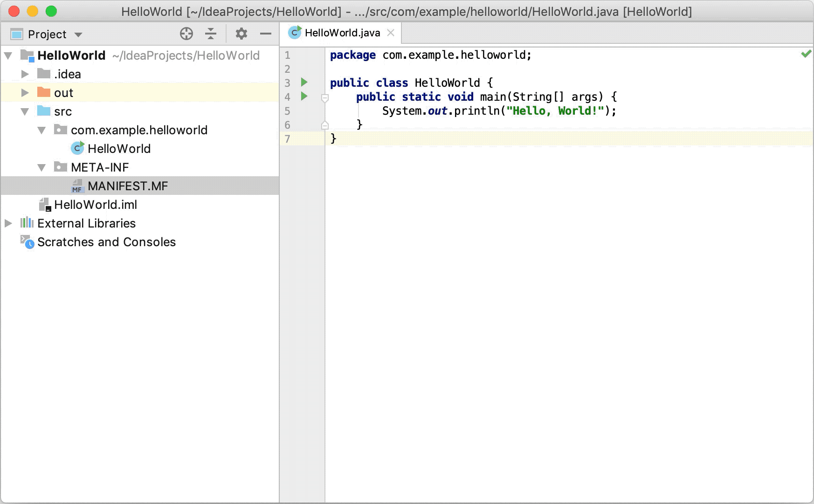Run main method via gutter run arrow
This screenshot has width=814, height=504.
304,97
